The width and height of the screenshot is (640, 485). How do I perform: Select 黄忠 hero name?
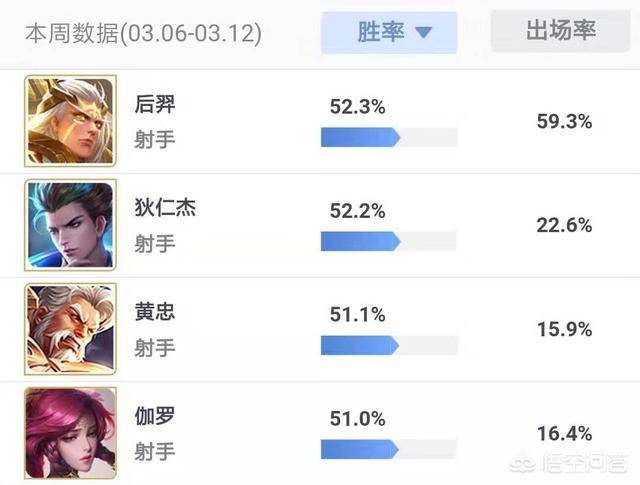pos(154,312)
